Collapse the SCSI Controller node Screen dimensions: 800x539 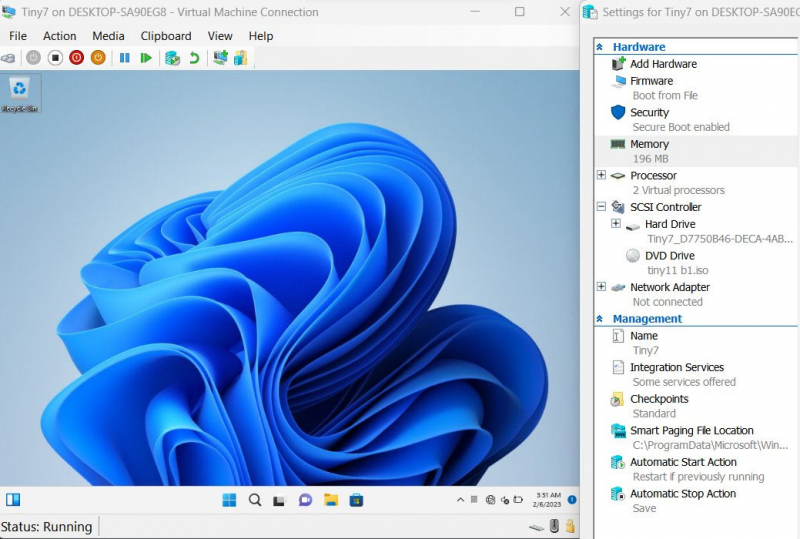coord(601,207)
